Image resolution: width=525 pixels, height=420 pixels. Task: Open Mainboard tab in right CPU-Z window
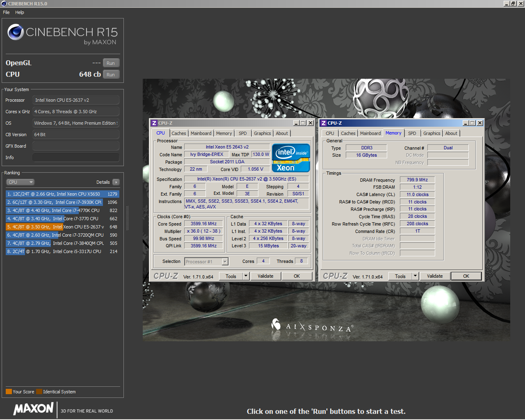(x=370, y=133)
